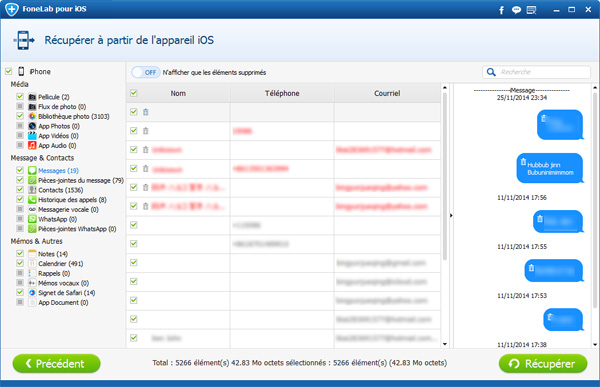Click the Messages green bubble icon

tap(32, 170)
